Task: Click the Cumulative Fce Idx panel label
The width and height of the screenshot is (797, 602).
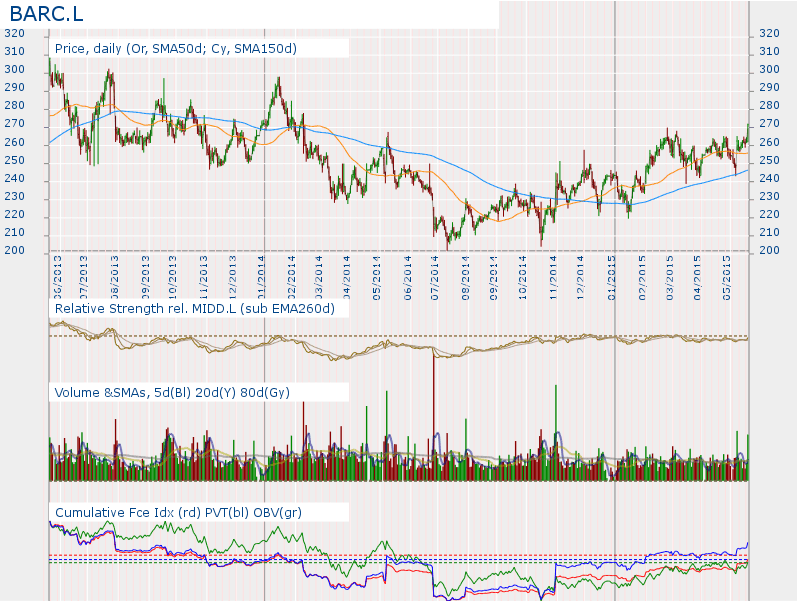Action: [178, 513]
